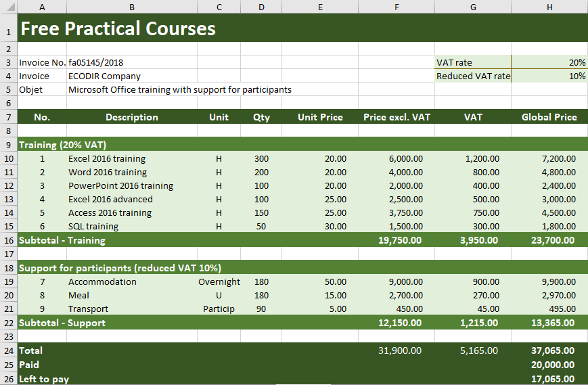The image size is (588, 385).
Task: Select column E header
Action: pos(320,7)
